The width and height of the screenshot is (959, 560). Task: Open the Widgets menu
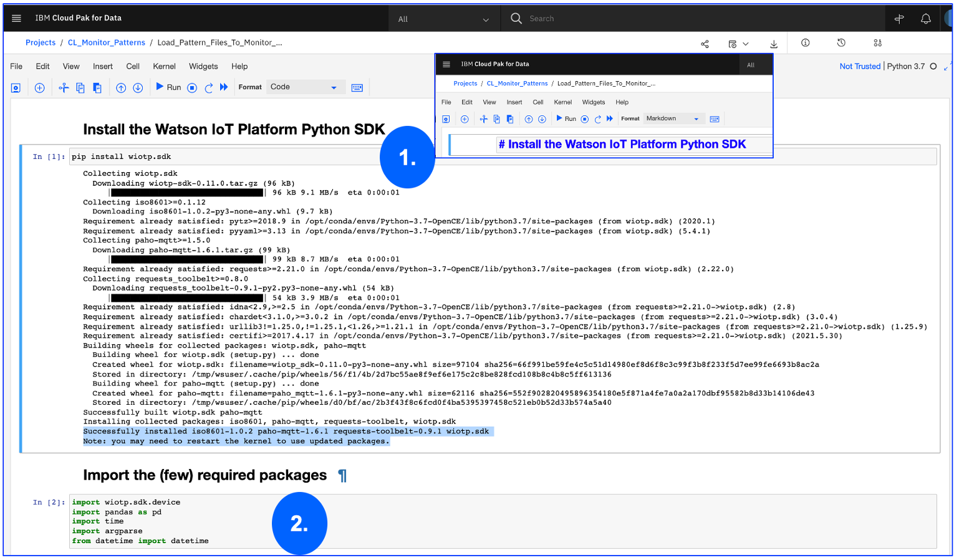[x=203, y=66]
